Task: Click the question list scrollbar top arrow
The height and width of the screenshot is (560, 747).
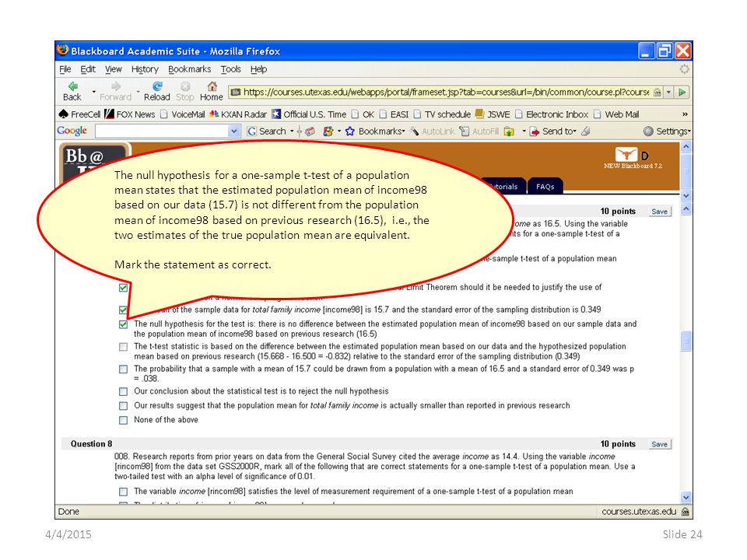Action: tap(686, 209)
